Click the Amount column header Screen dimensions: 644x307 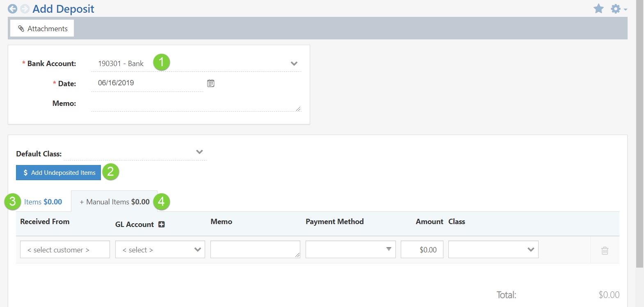[x=429, y=222]
